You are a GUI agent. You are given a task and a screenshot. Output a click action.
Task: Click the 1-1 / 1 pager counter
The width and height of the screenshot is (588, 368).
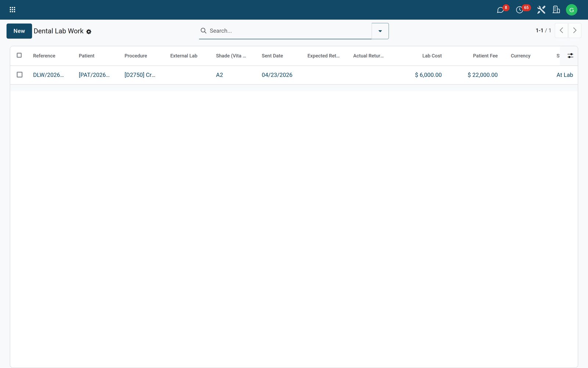point(543,31)
